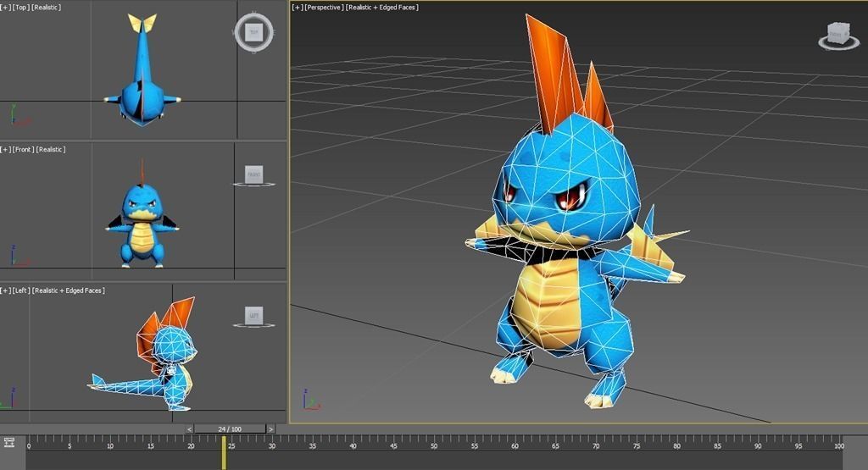
Task: Click the [Perspective] view label menu
Action: pyautogui.click(x=325, y=7)
